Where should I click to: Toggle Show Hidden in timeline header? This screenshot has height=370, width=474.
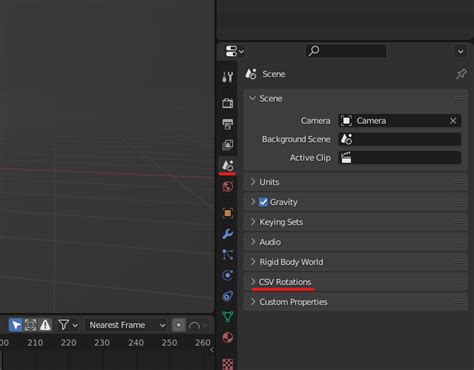(x=30, y=325)
